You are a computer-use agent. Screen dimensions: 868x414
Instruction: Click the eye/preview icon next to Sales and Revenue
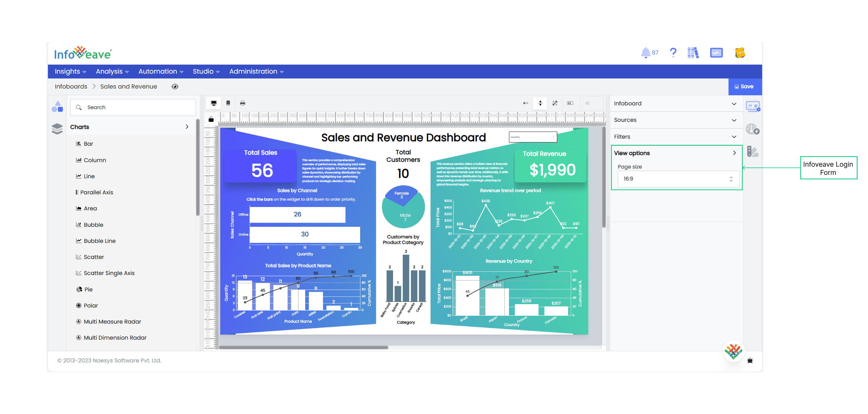coord(175,87)
